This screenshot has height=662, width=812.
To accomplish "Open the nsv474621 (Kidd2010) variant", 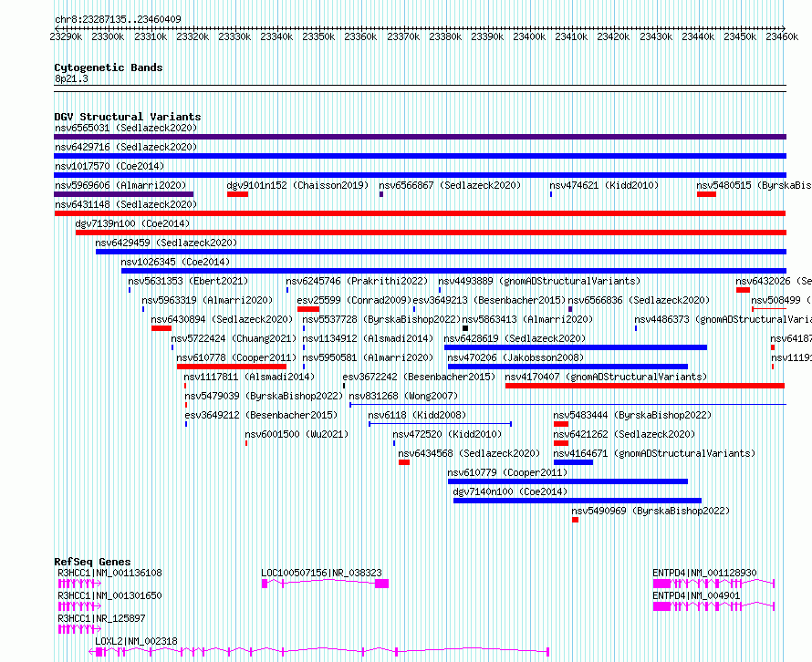I will 604,185.
